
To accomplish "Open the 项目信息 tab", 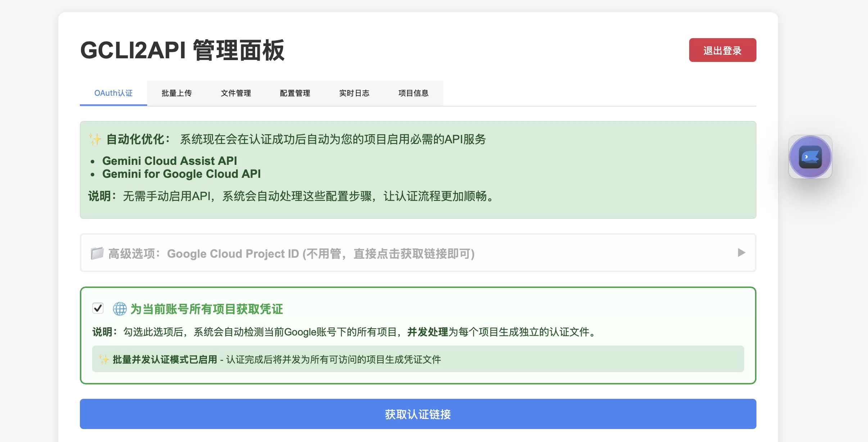I will tap(413, 93).
